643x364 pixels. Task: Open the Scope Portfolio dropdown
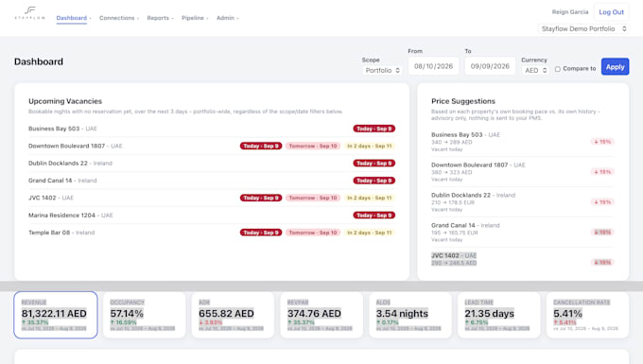tap(382, 71)
